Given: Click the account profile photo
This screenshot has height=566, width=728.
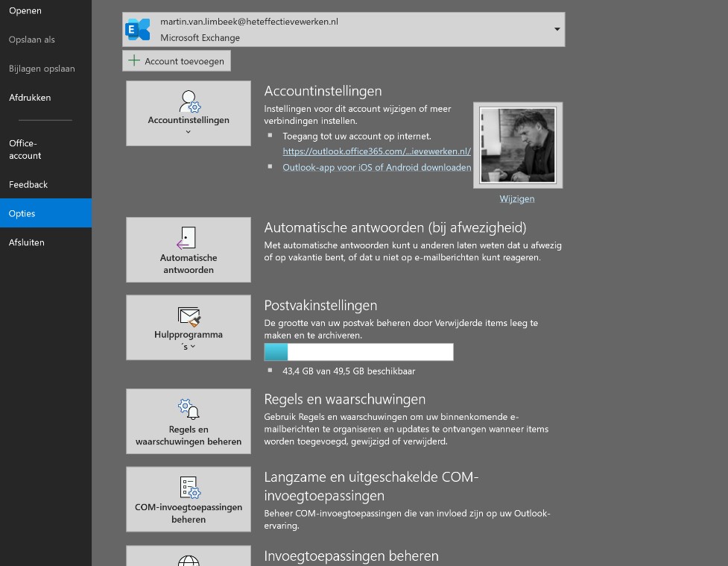Looking at the screenshot, I should pyautogui.click(x=518, y=145).
